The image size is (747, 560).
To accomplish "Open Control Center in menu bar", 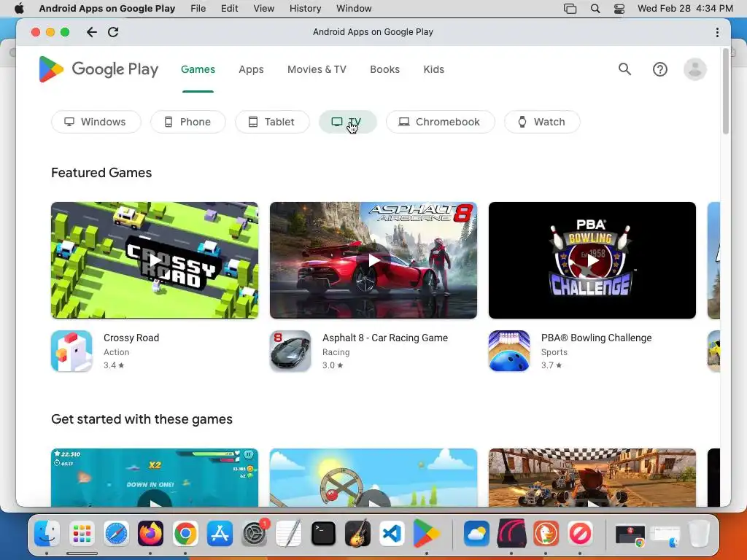I will tap(619, 9).
